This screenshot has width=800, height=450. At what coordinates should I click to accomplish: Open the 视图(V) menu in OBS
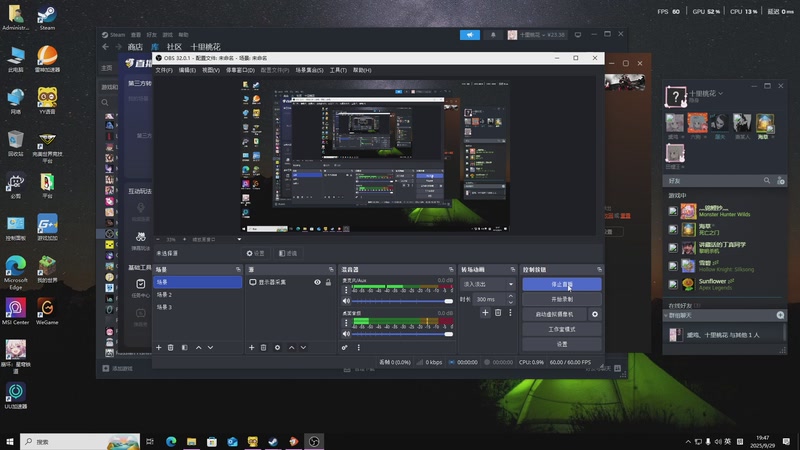tap(211, 70)
